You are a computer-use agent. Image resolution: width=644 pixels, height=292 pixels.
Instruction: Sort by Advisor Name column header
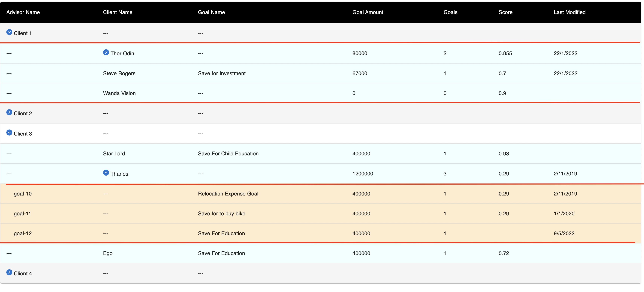tap(23, 12)
